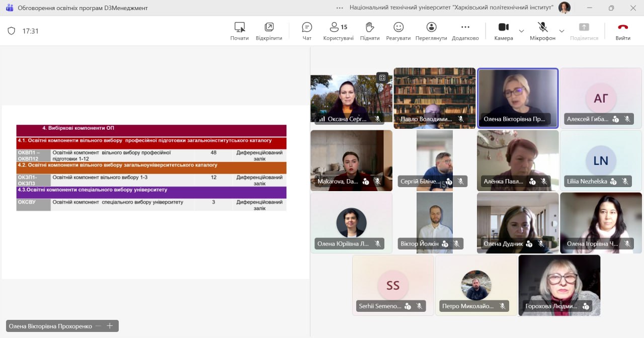Select Віктор Йолкін video tile
This screenshot has height=338, width=644.
click(435, 223)
